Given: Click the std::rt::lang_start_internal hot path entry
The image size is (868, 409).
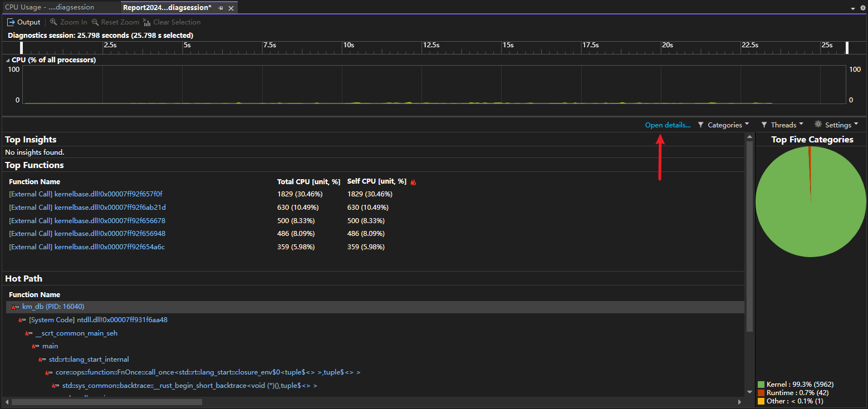Looking at the screenshot, I should pos(89,359).
